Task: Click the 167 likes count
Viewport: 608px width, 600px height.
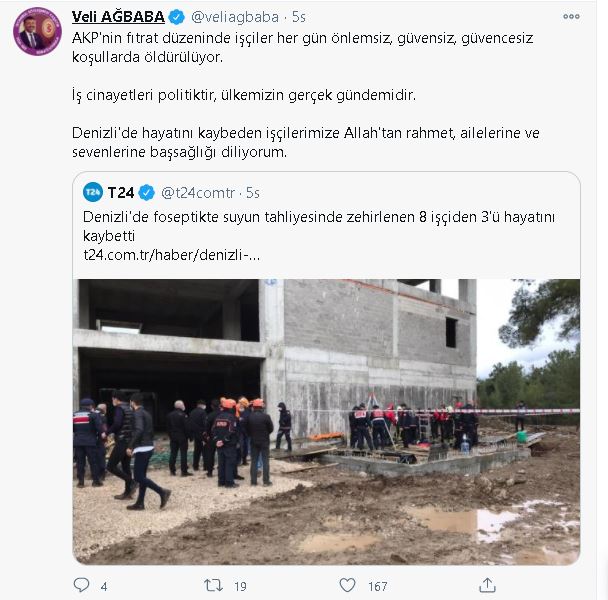Action: pyautogui.click(x=378, y=586)
